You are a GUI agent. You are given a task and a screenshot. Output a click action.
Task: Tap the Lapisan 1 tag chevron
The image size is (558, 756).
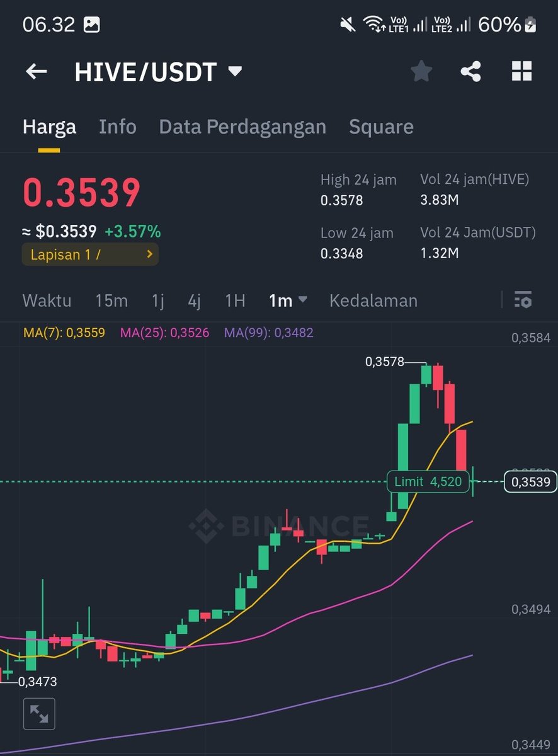click(149, 255)
